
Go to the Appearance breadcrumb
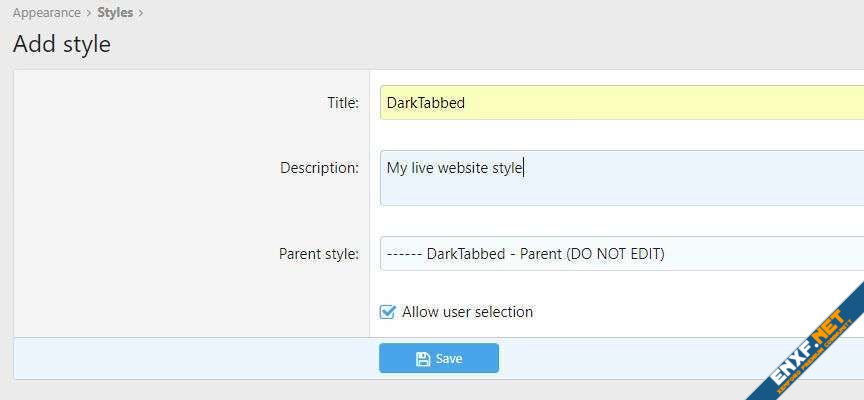(47, 13)
